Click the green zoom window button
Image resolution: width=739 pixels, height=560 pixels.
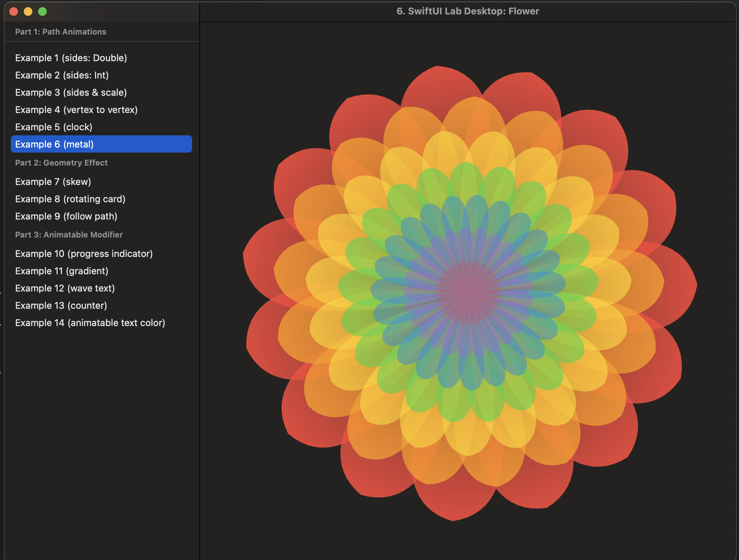(42, 12)
